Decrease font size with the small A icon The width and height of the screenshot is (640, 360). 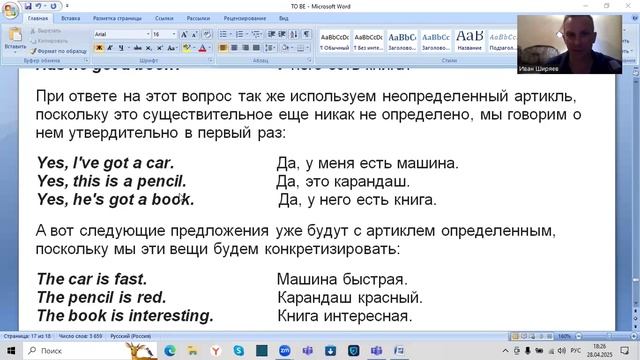(194, 35)
